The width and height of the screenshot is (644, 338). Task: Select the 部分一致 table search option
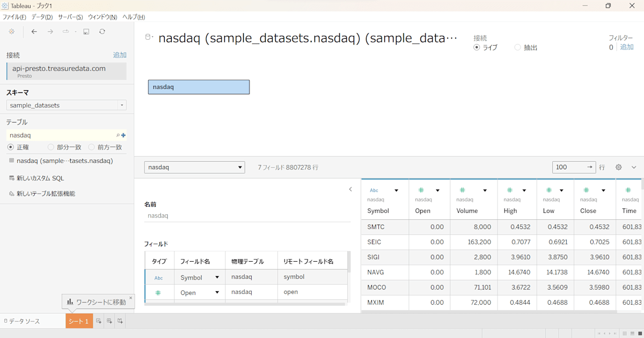click(50, 147)
